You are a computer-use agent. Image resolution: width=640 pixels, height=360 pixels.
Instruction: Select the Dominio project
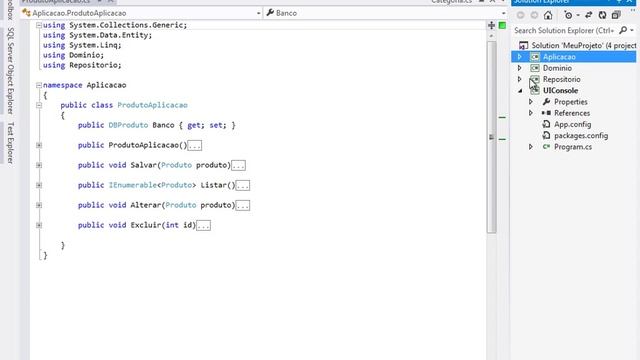(557, 68)
